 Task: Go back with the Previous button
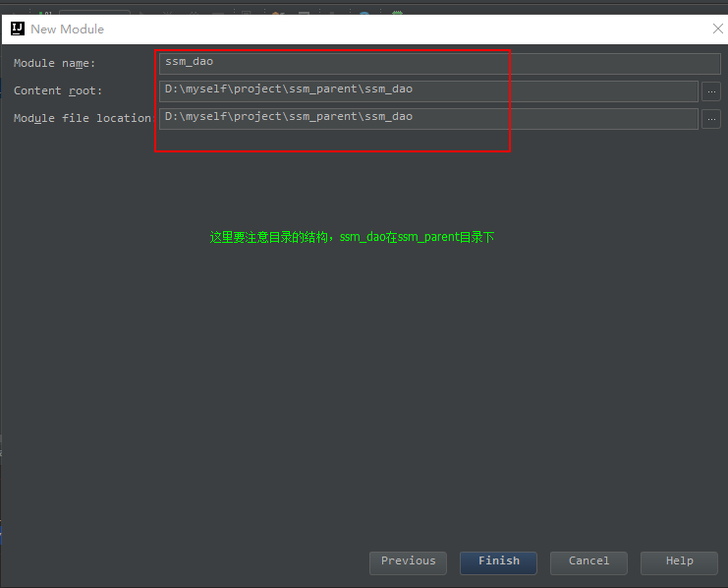408,562
